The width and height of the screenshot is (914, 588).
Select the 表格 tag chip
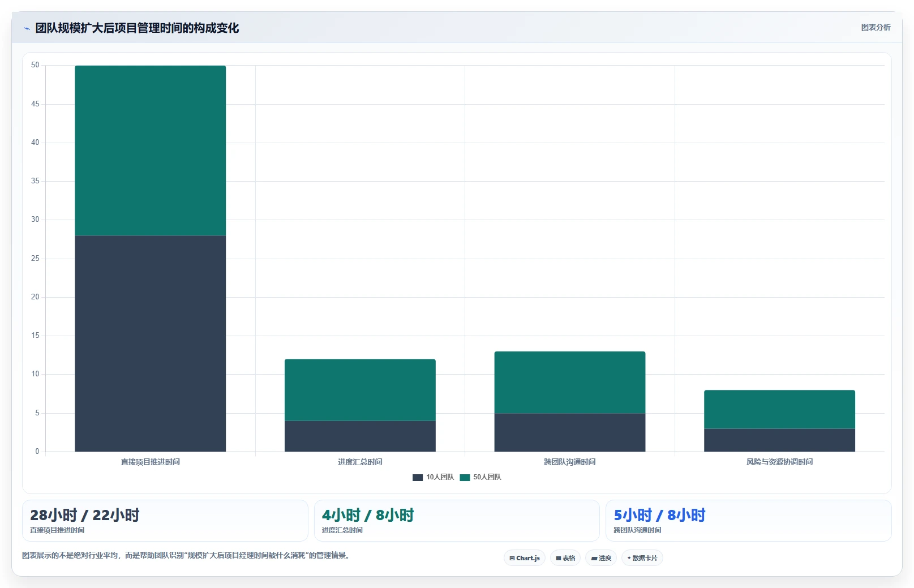(x=565, y=558)
